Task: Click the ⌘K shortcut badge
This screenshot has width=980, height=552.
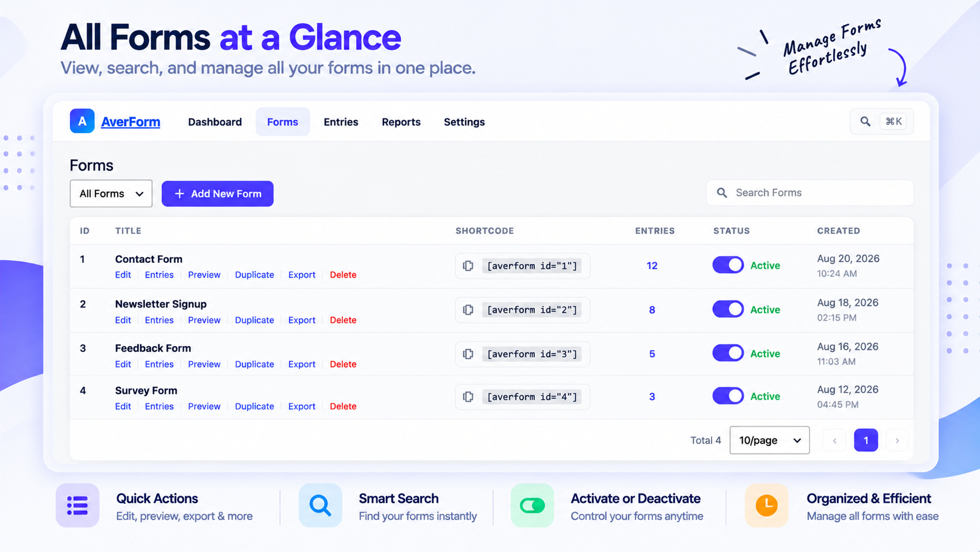Action: 894,121
